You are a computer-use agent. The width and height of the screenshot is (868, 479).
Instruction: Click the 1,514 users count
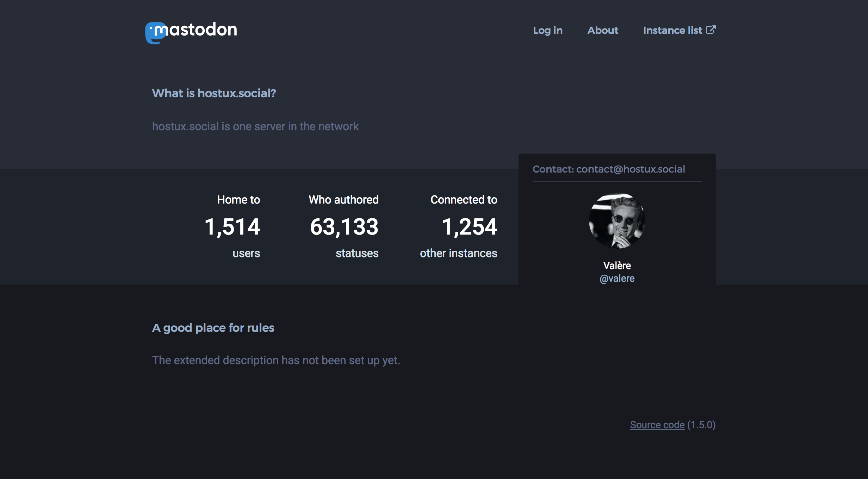click(232, 227)
